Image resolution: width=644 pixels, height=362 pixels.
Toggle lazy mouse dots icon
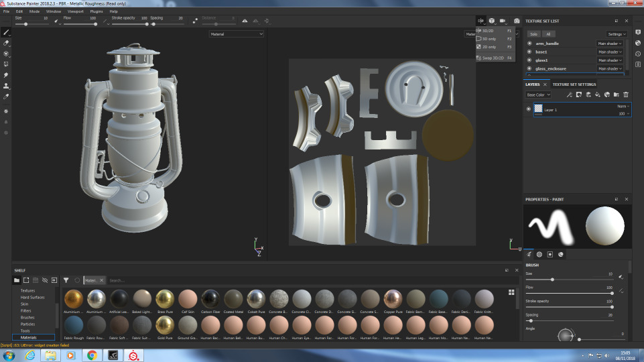(195, 21)
